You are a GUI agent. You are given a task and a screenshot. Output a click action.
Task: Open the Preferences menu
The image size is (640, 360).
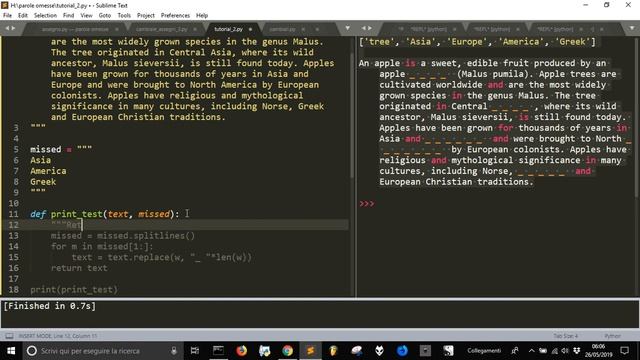175,16
